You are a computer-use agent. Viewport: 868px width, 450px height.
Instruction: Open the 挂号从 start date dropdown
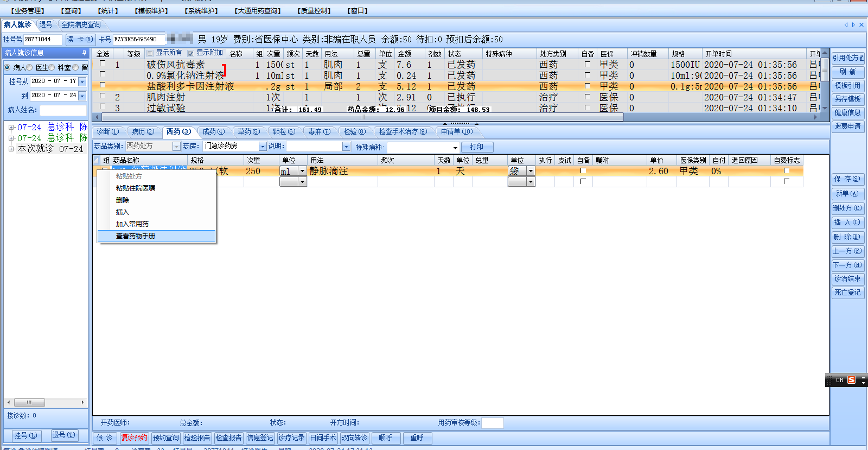(x=82, y=81)
